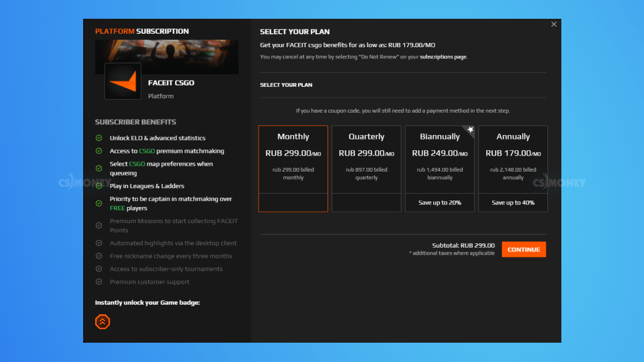The width and height of the screenshot is (644, 362).
Task: Click the star ribbon on the Biannually card
Action: pos(470,130)
